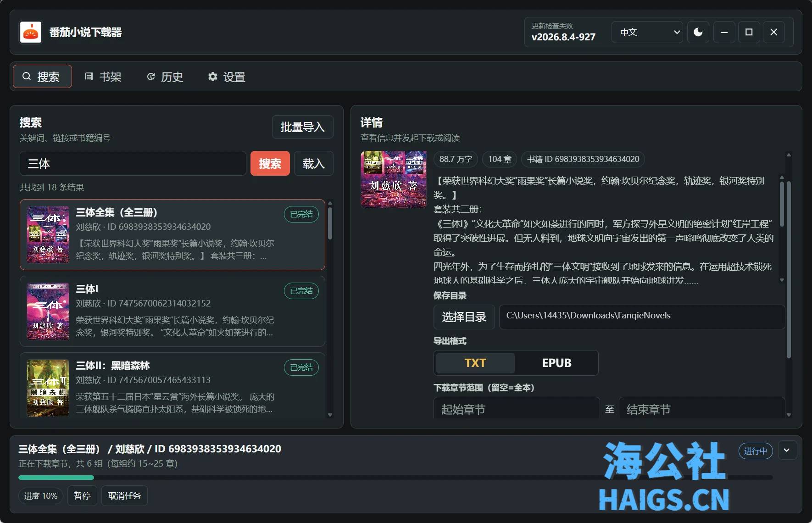812x523 pixels.
Task: Click details panel scrollbar down arrow
Action: click(789, 415)
